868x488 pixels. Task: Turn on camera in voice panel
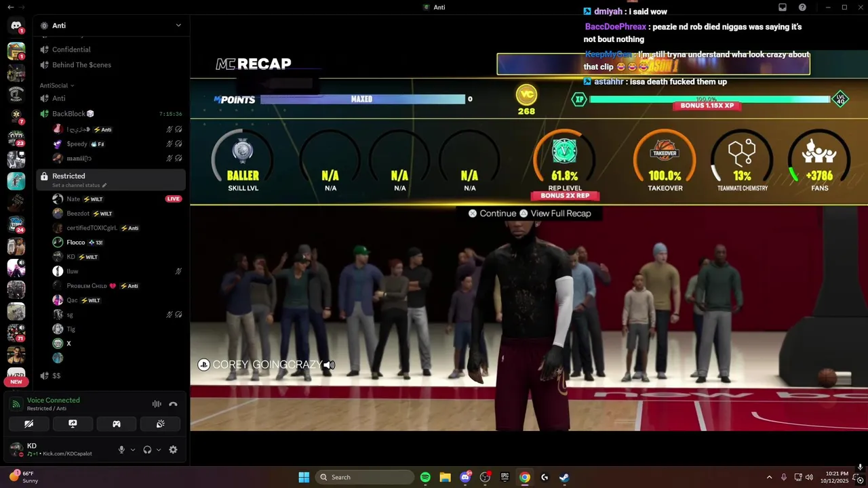(28, 424)
